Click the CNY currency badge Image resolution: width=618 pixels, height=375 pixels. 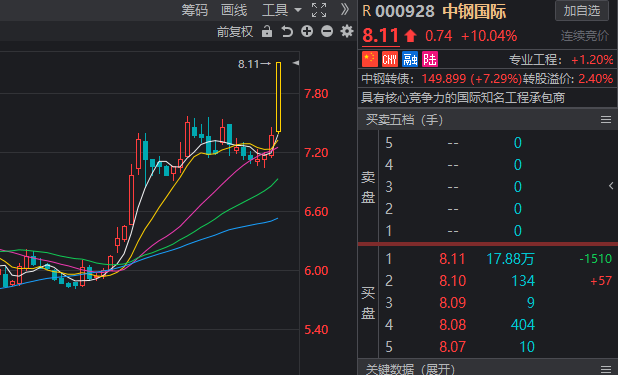(x=390, y=60)
